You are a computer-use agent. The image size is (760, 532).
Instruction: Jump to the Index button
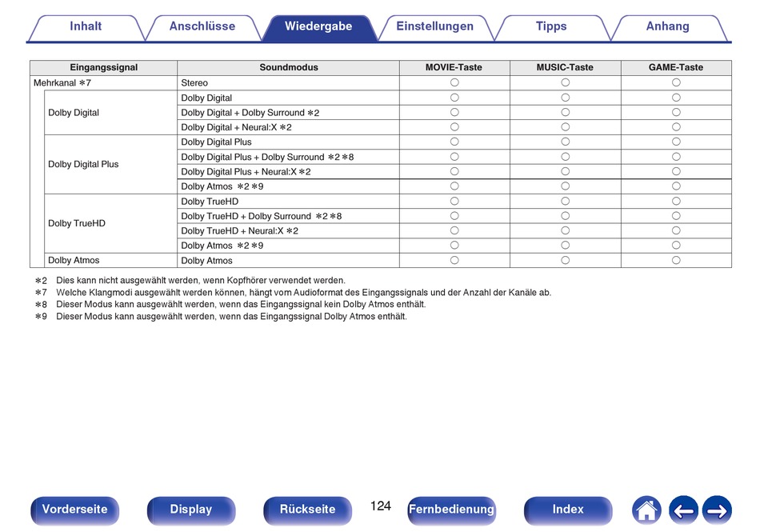(567, 510)
